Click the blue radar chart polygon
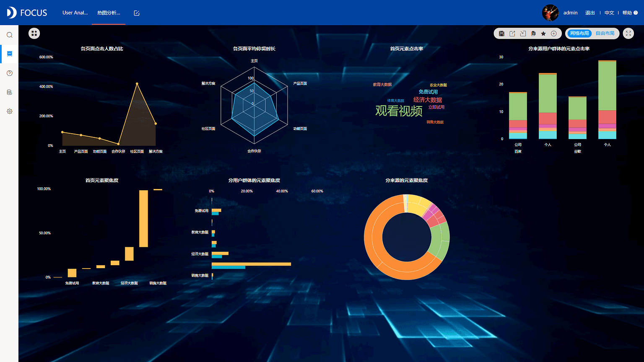 (x=255, y=109)
